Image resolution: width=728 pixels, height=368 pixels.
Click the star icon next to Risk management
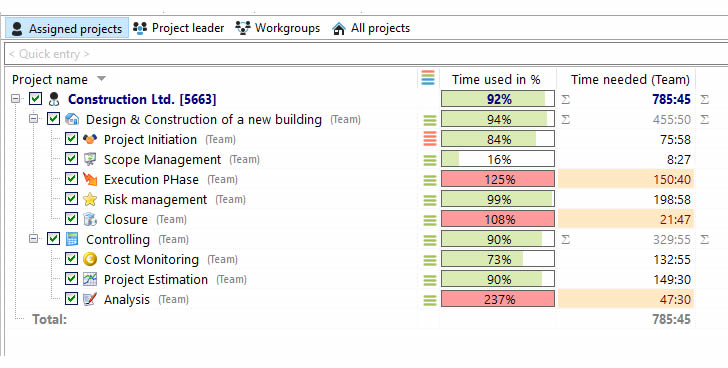[x=90, y=199]
